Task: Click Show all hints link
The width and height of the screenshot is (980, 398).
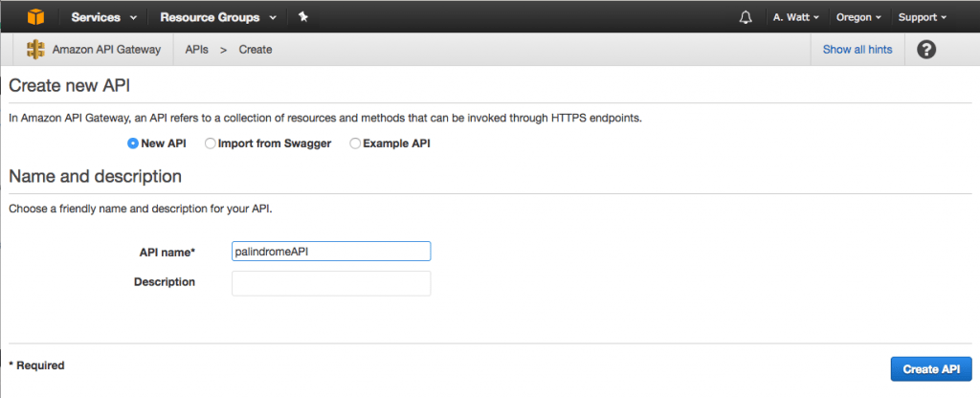Action: tap(857, 50)
